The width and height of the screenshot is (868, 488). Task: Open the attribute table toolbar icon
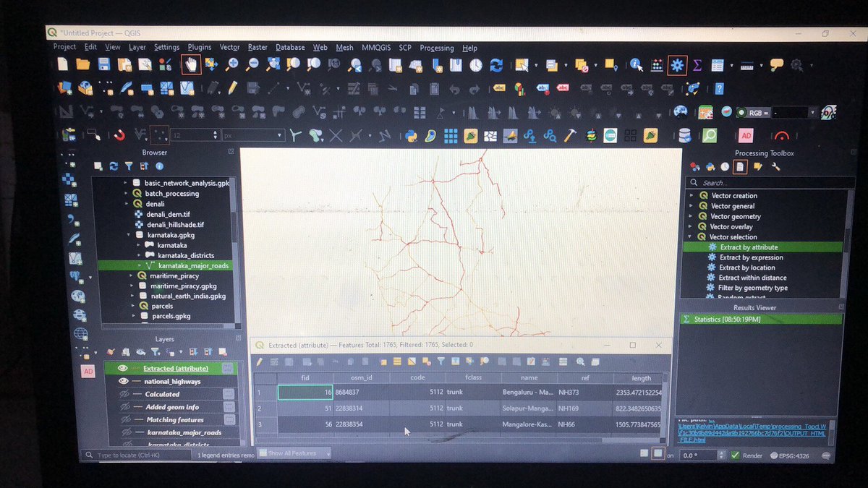pyautogui.click(x=718, y=65)
